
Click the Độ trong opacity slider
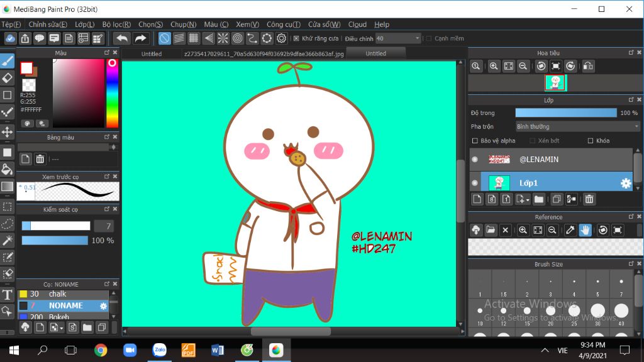tap(566, 113)
